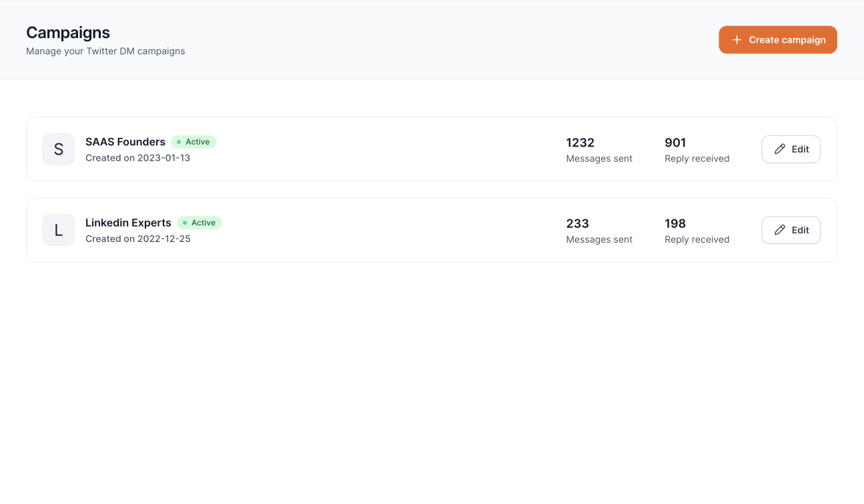This screenshot has height=504, width=864.
Task: Click the Manage your Twitter DM campaigns subtitle
Action: coord(105,51)
